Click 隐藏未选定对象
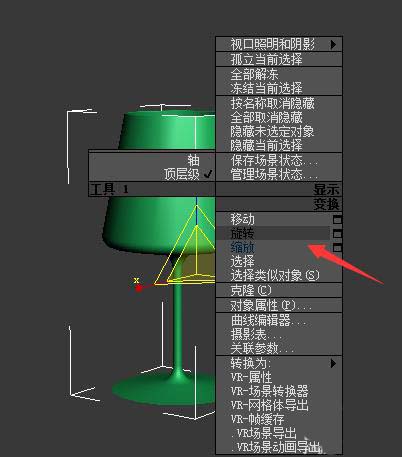Screen dimensions: 402x457 tap(279, 131)
